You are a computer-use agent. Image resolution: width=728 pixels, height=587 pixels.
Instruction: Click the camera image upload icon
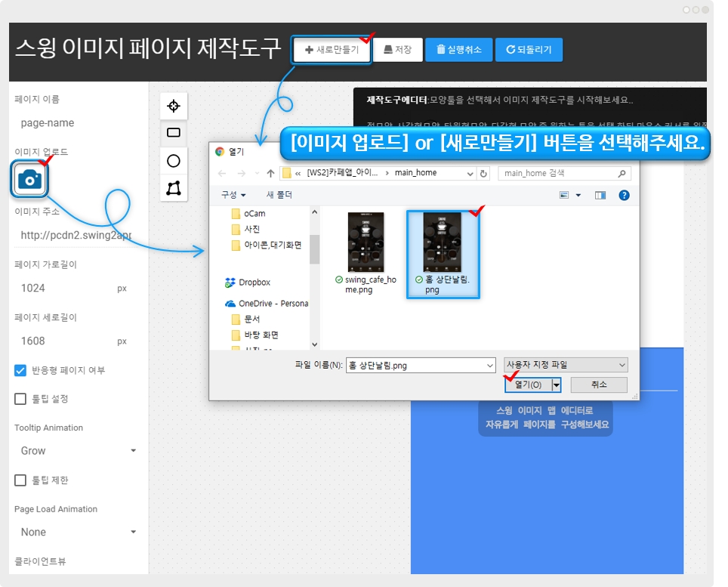[30, 179]
